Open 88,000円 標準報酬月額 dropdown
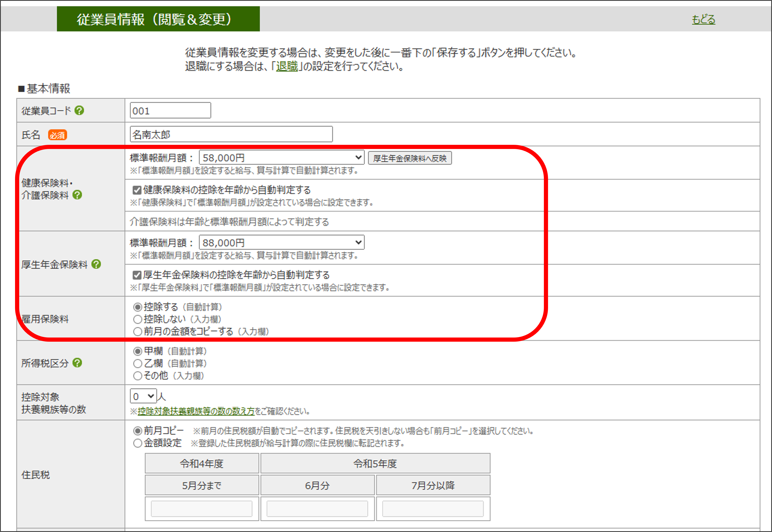The image size is (772, 532). pos(281,242)
